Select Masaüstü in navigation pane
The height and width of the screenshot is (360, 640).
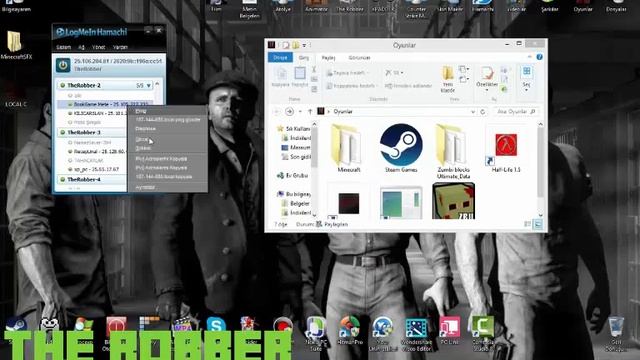[x=297, y=147]
